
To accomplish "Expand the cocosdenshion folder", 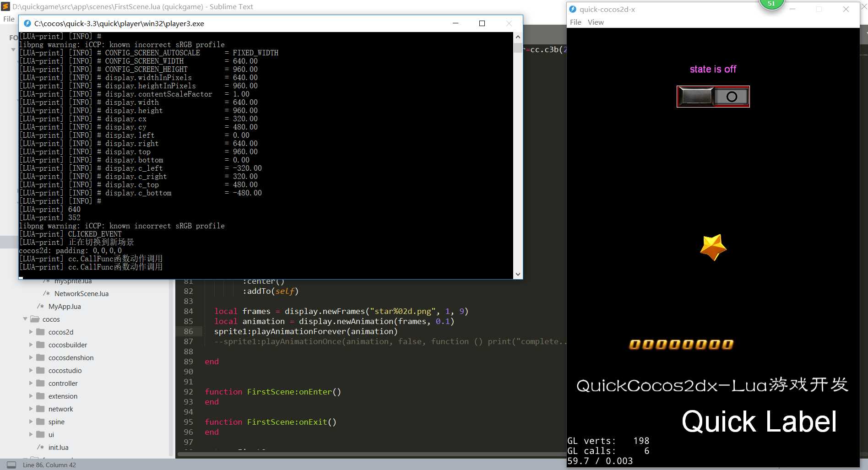I will [31, 357].
